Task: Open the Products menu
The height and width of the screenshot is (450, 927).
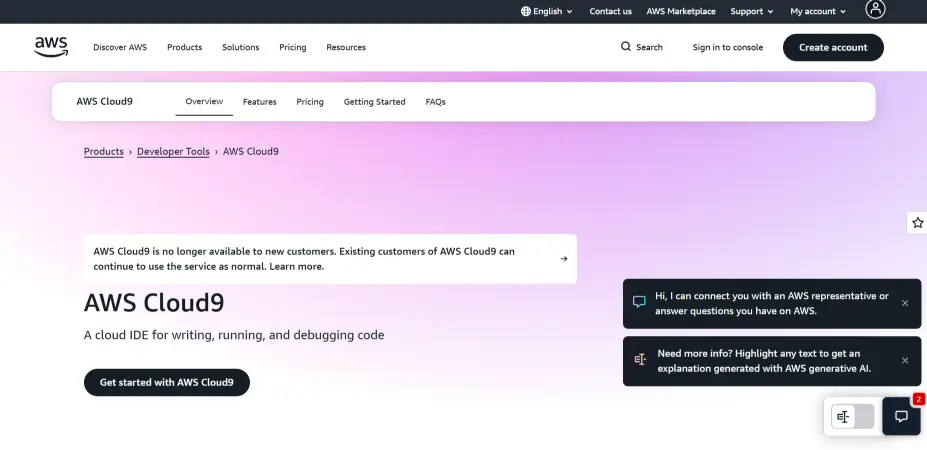Action: 184,47
